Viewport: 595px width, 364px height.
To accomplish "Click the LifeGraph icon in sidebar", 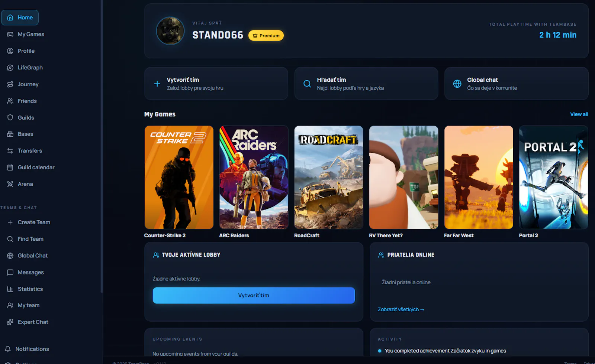I will point(10,68).
